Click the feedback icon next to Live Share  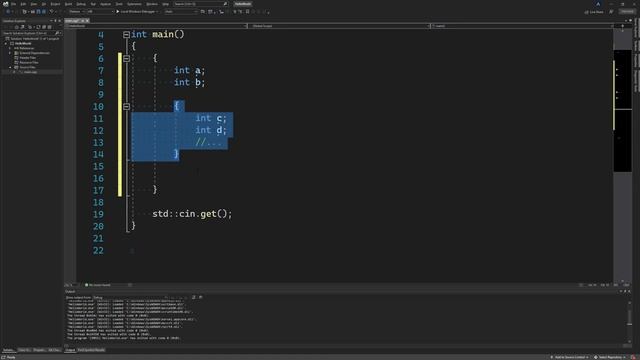(611, 12)
